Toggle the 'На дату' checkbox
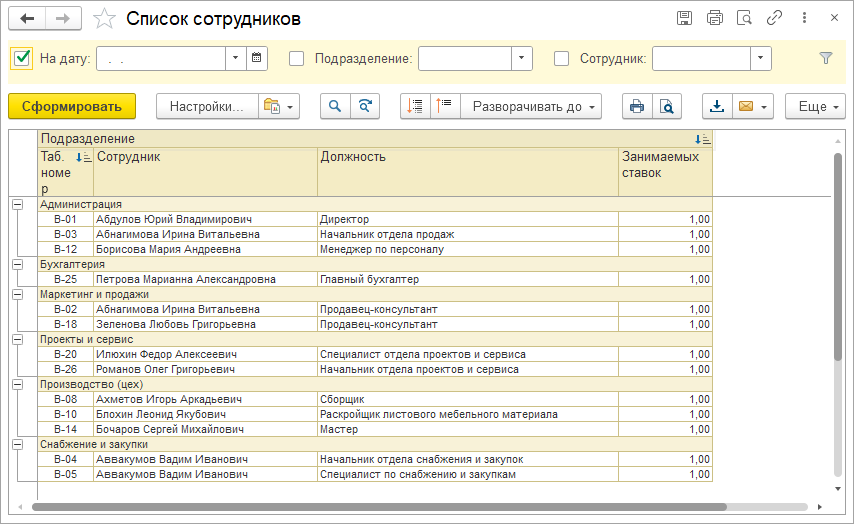854x524 pixels. (23, 58)
